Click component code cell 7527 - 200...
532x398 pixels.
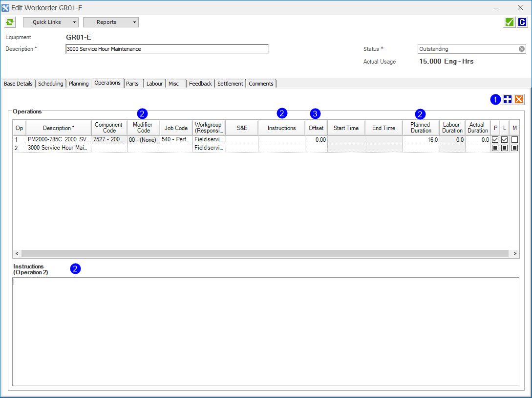coord(109,139)
